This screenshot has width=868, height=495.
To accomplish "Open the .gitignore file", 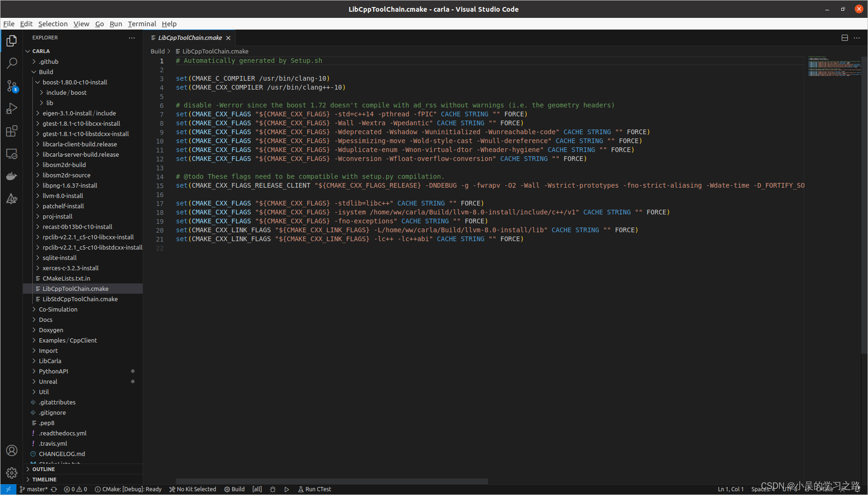I will [x=83, y=412].
